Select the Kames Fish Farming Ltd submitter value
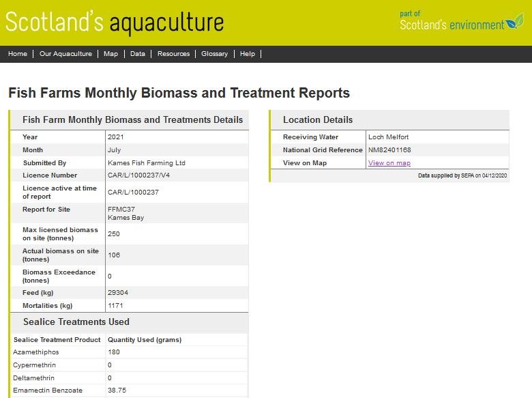The width and height of the screenshot is (532, 398). pyautogui.click(x=146, y=163)
